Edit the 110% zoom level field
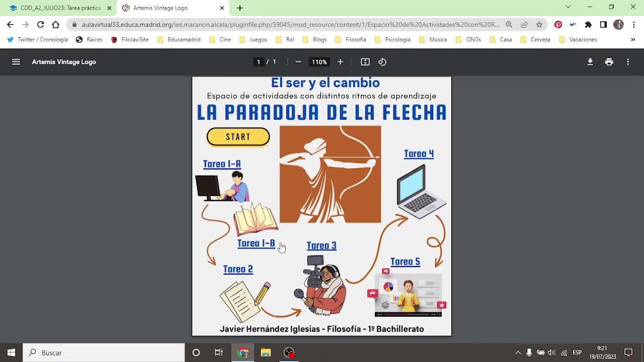 pos(319,62)
